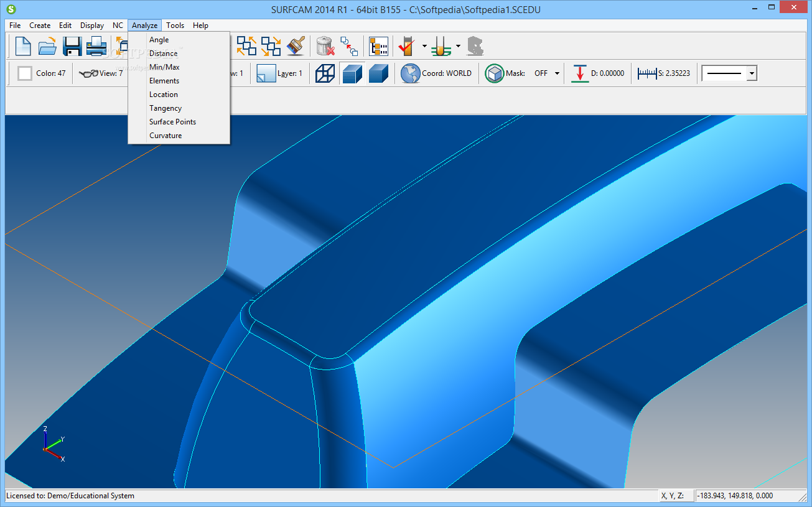Click the Mask cube icon

click(x=495, y=73)
